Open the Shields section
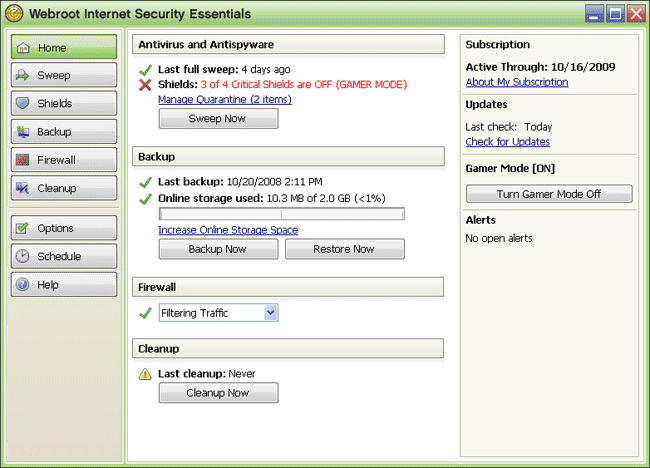The image size is (650, 468). [x=64, y=103]
